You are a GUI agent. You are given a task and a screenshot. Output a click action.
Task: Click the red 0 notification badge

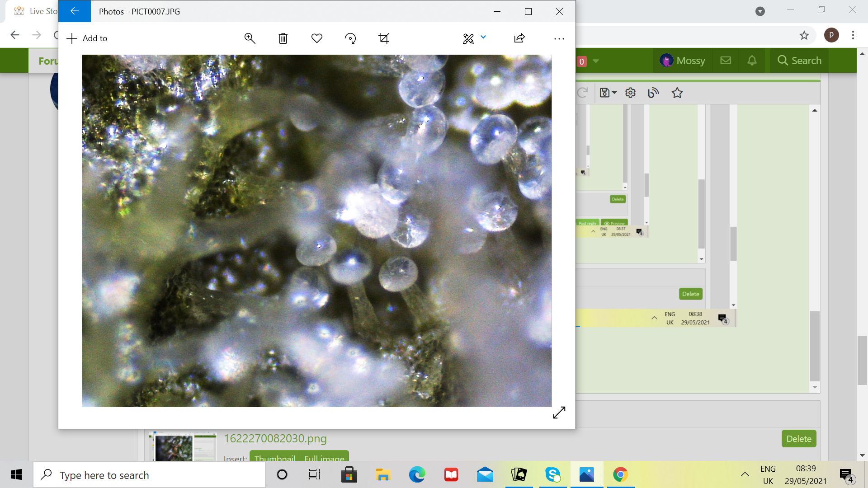pos(582,61)
